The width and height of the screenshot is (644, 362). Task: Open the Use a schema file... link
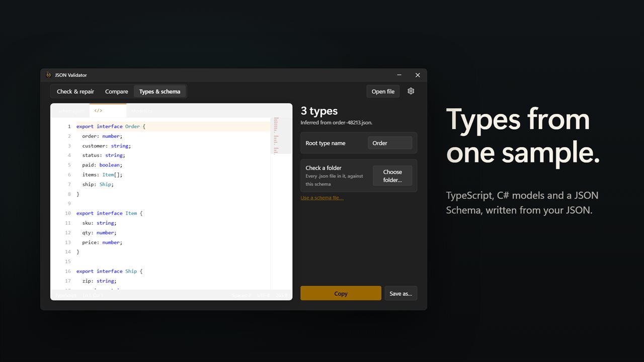coord(322,198)
